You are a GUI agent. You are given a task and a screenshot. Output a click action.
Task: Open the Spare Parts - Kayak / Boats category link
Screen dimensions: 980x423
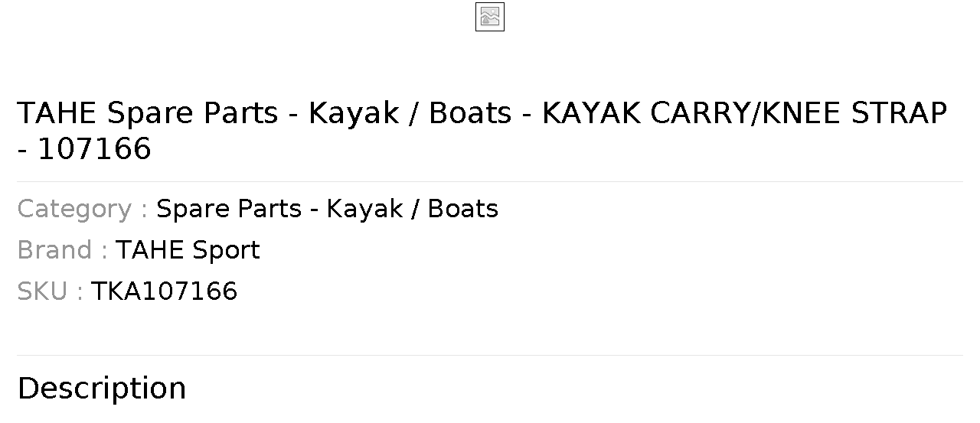tap(327, 209)
